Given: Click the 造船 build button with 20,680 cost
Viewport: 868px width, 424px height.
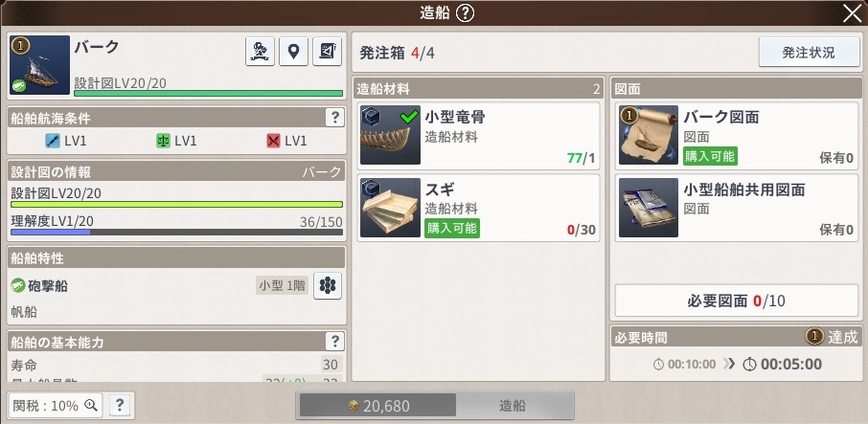Looking at the screenshot, I should click(x=435, y=405).
